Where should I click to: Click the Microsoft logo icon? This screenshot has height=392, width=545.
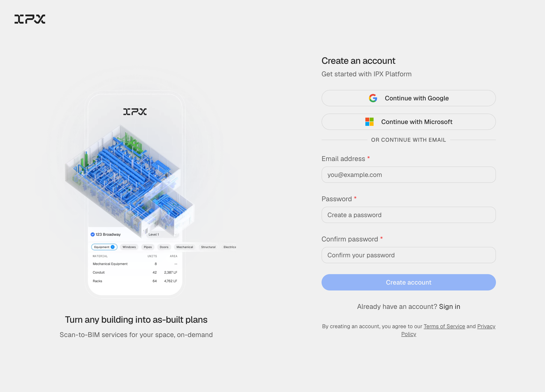369,122
